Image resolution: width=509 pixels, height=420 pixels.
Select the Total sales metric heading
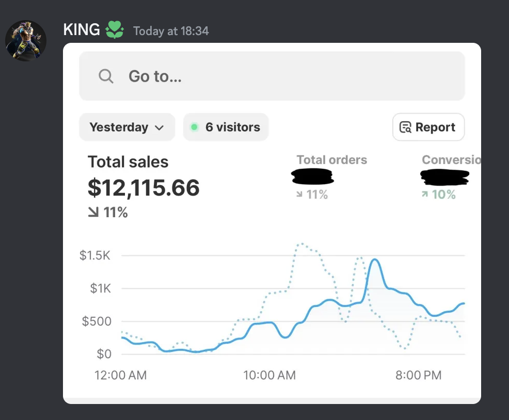click(128, 162)
